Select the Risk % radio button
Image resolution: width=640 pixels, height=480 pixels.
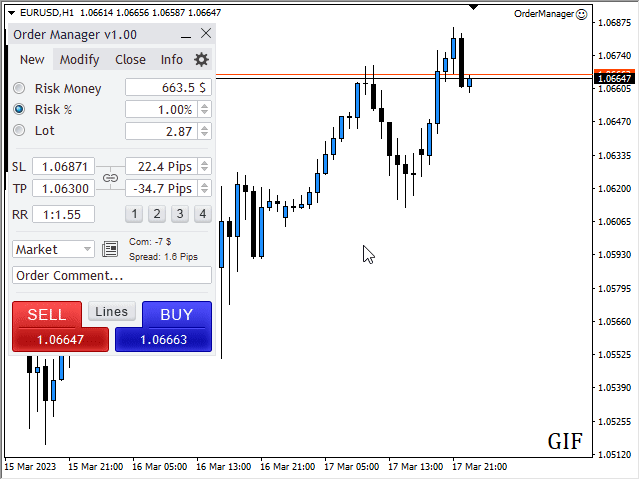pyautogui.click(x=19, y=109)
